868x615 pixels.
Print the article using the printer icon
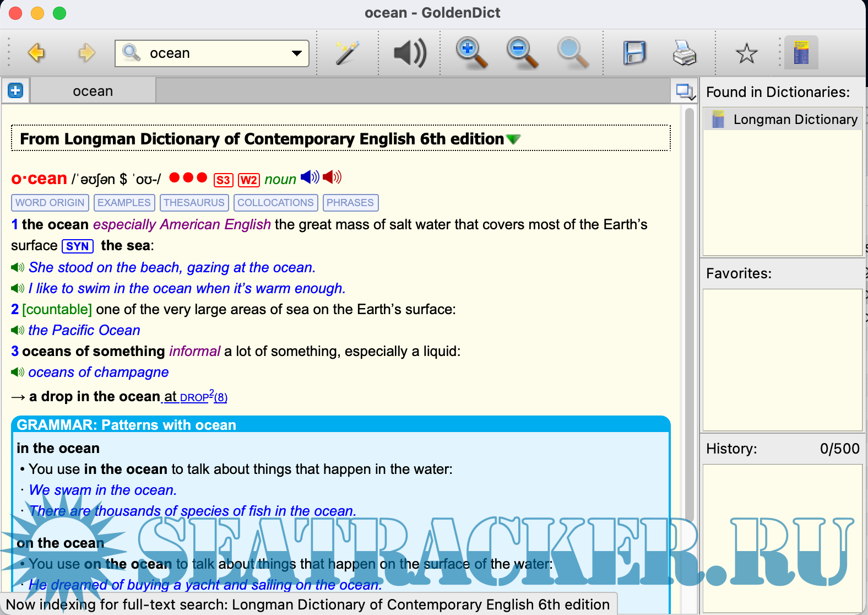(x=684, y=53)
